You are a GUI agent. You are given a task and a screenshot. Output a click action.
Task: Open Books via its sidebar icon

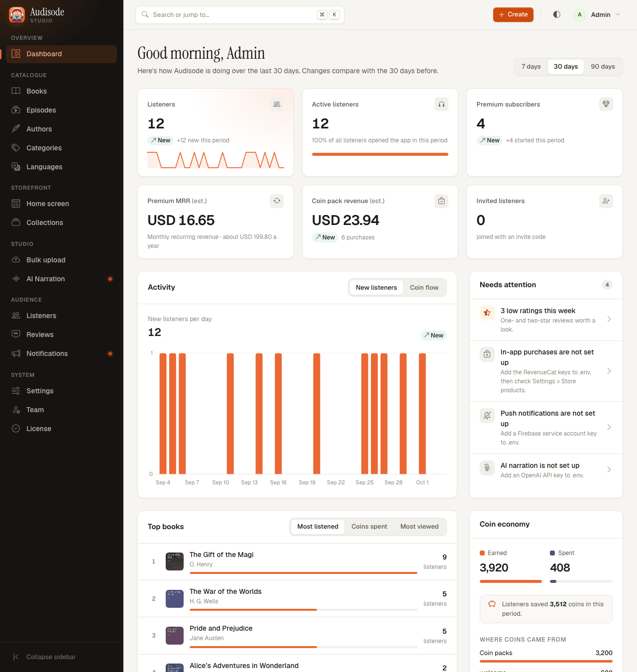[x=16, y=91]
